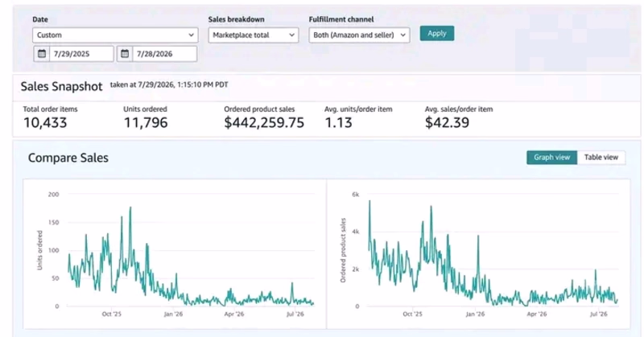Click the snapshot timestamp text
The width and height of the screenshot is (644, 337).
tap(169, 84)
